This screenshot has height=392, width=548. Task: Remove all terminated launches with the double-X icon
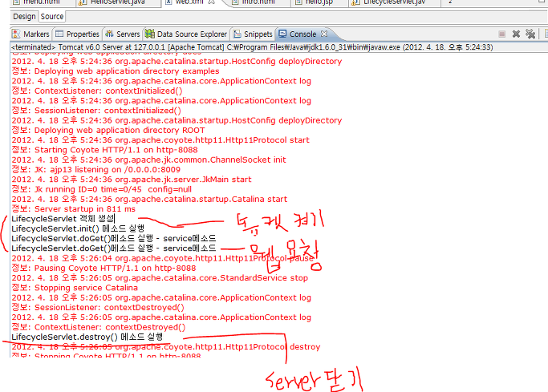point(530,34)
